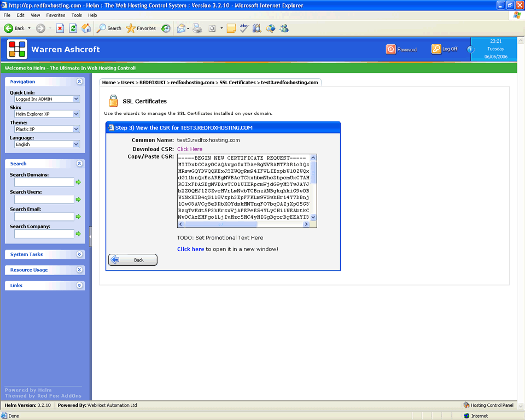Go back using the browser Back arrow
The image size is (525, 420).
pyautogui.click(x=9, y=28)
